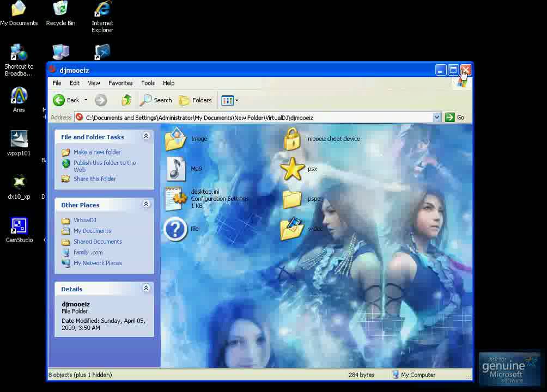Open the Views dropdown button

click(229, 101)
